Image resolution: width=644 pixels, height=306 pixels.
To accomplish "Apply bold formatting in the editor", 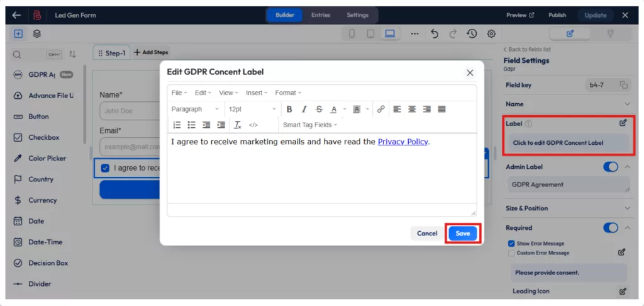I will click(x=289, y=109).
